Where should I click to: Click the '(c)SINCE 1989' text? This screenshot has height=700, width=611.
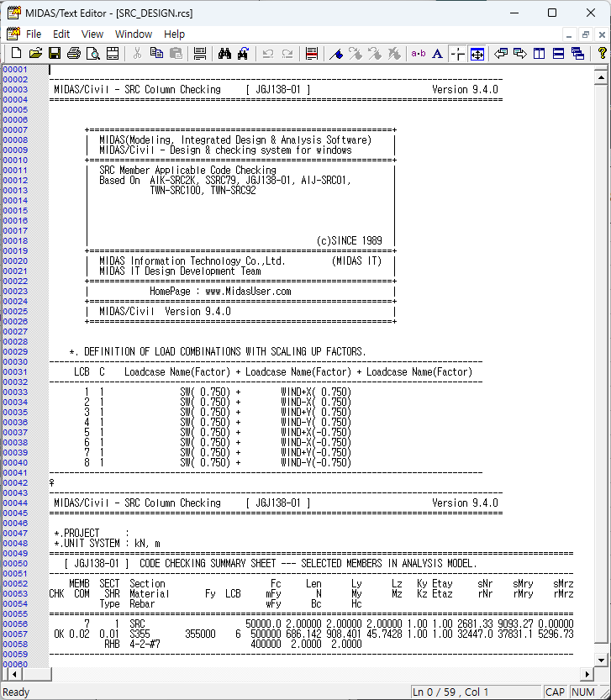point(350,241)
